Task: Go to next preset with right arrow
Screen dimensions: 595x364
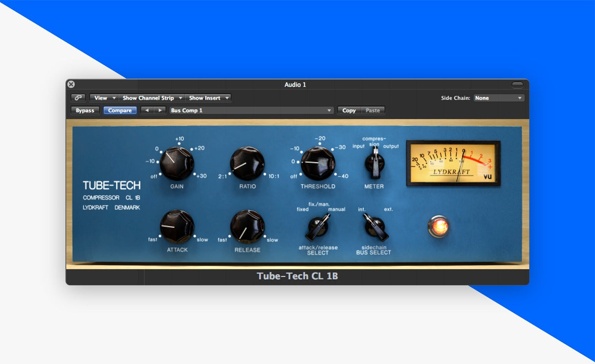Action: [x=160, y=110]
